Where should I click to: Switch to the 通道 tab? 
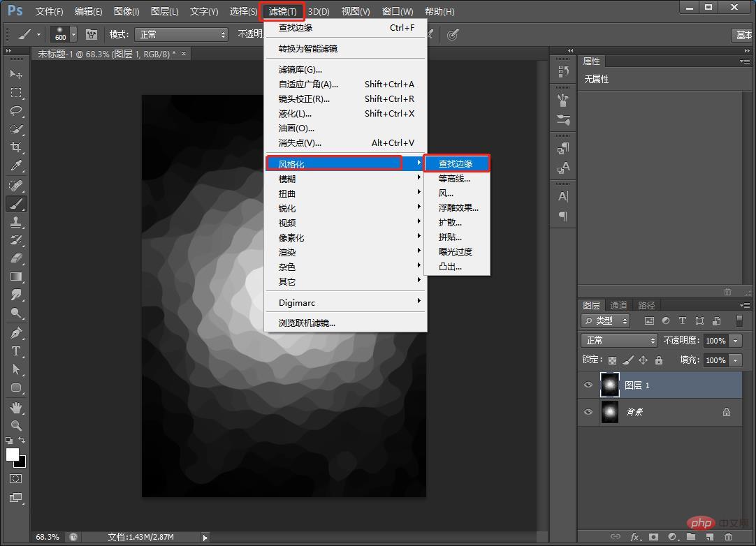[618, 305]
